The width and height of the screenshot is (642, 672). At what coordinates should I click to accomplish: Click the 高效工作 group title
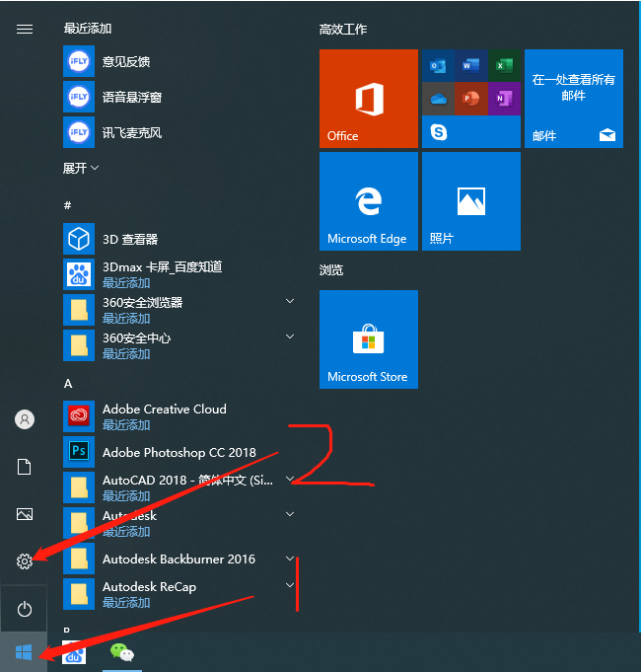click(x=343, y=30)
